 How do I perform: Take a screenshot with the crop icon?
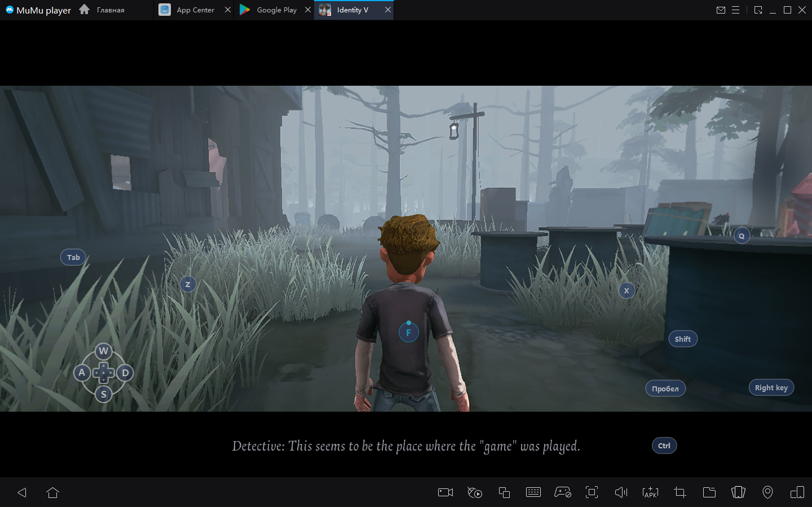point(680,492)
